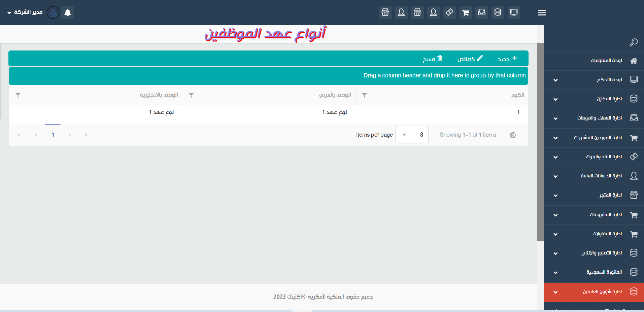
Task: Go to the first page
Action: coord(19,135)
